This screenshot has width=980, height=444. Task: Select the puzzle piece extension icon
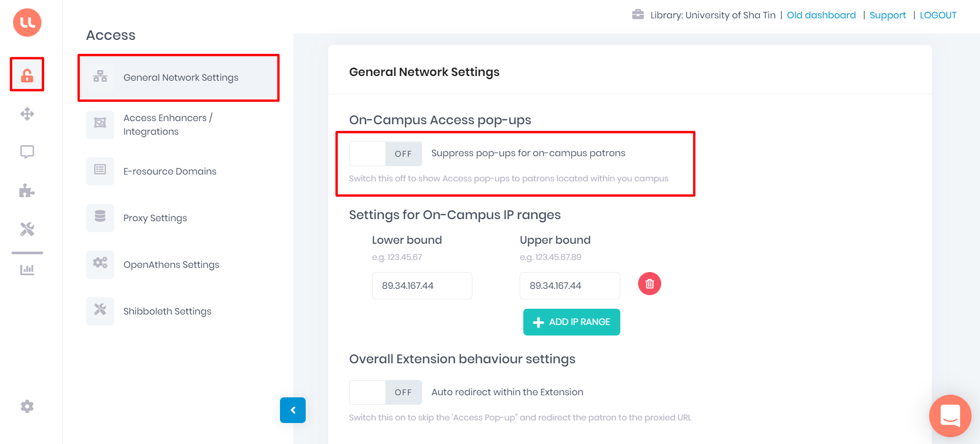(x=27, y=191)
